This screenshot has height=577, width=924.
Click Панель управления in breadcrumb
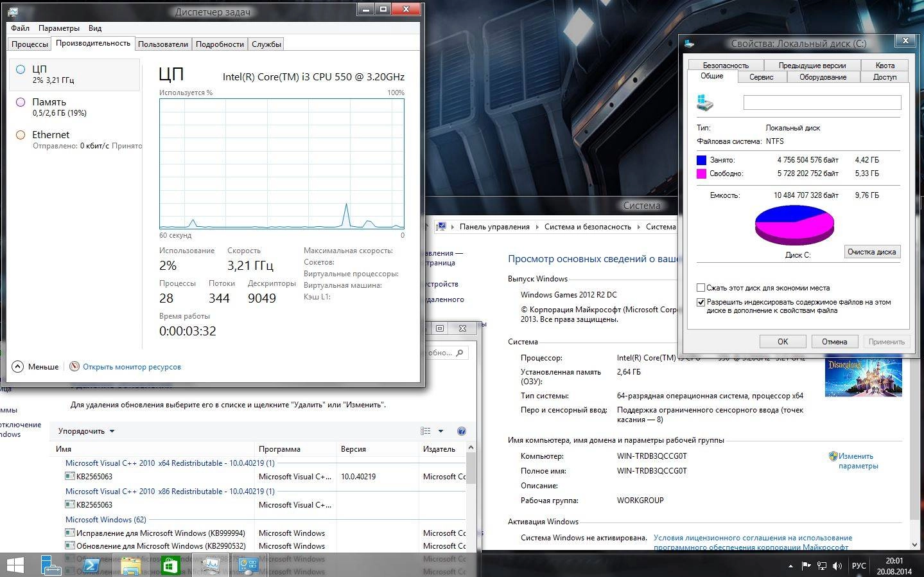pyautogui.click(x=494, y=227)
